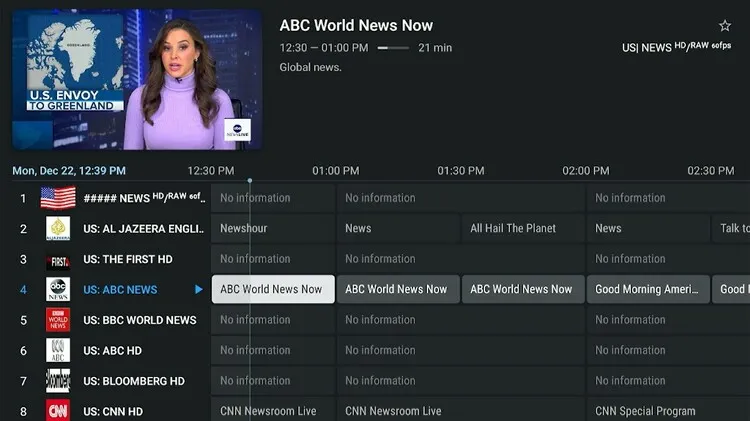
Task: Select channel US: BBC WORLD NEWS
Action: click(140, 320)
